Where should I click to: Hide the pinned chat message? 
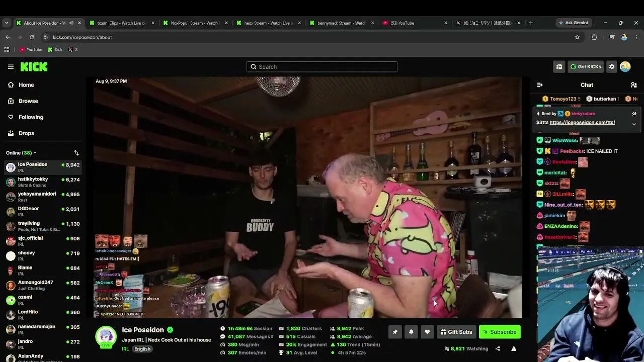[x=634, y=114]
